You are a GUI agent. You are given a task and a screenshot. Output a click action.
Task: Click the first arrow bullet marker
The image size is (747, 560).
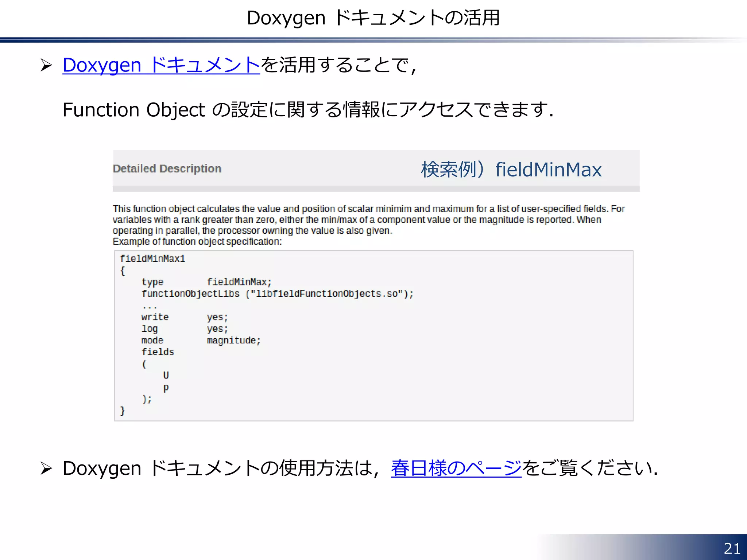[x=47, y=65]
